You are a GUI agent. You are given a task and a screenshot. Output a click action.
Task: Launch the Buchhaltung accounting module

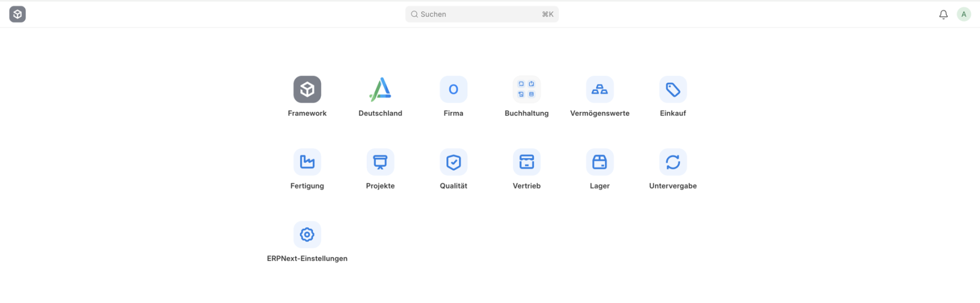click(526, 89)
